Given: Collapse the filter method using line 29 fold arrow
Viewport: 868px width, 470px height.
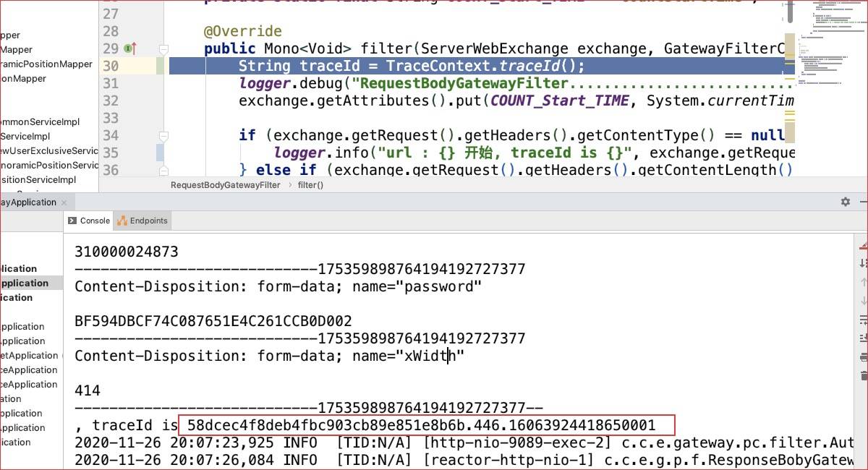Looking at the screenshot, I should point(163,48).
